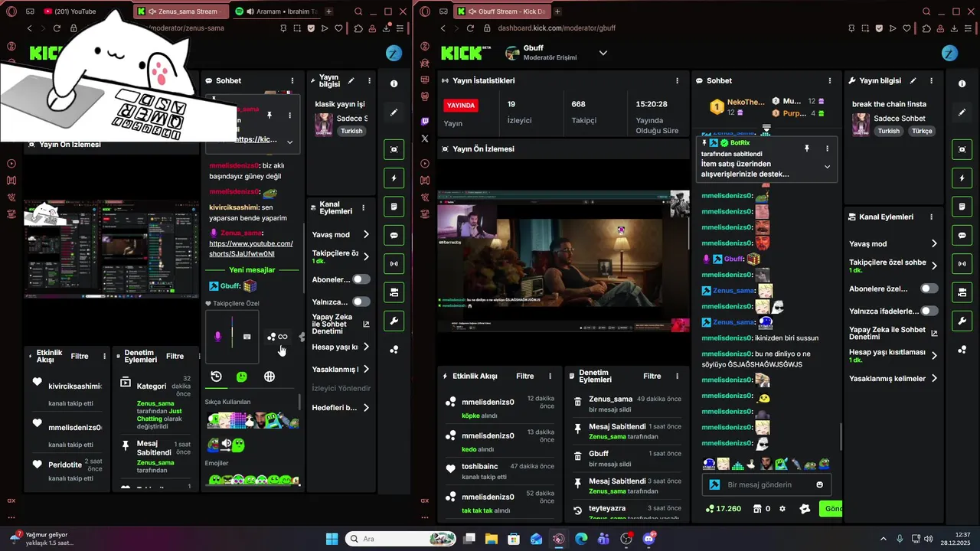Select the Gbuff Stream - Kick tab
This screenshot has width=980, height=551.
click(x=501, y=11)
